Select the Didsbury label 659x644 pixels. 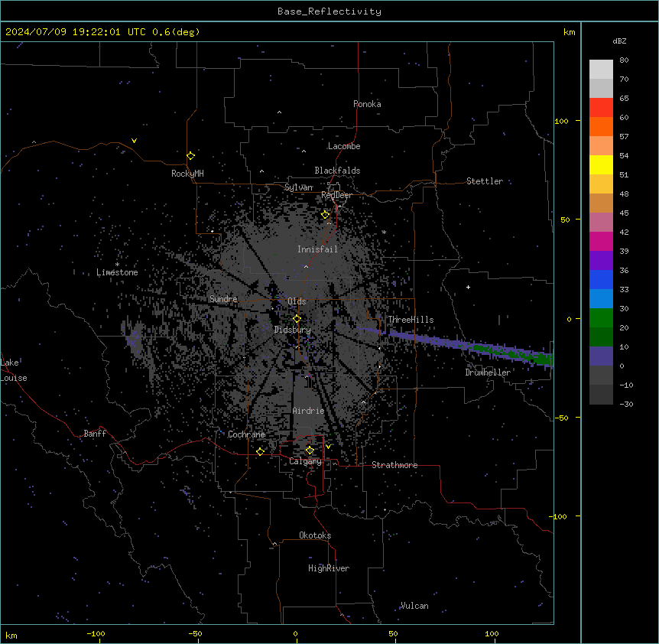coord(293,330)
